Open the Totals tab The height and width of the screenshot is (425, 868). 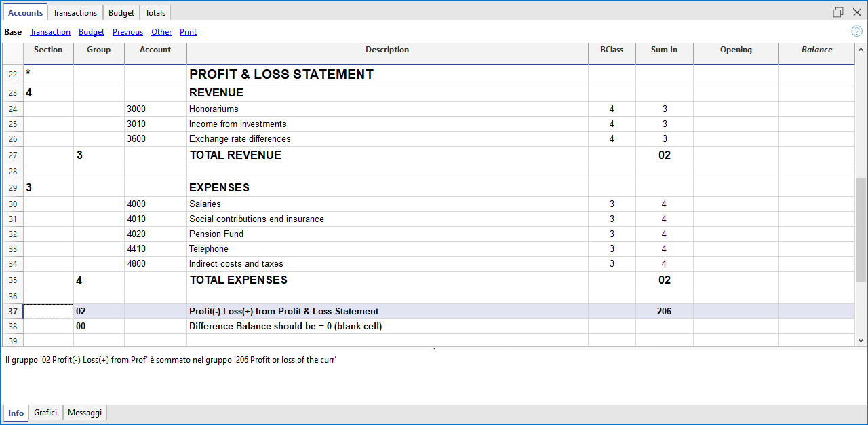[x=155, y=13]
